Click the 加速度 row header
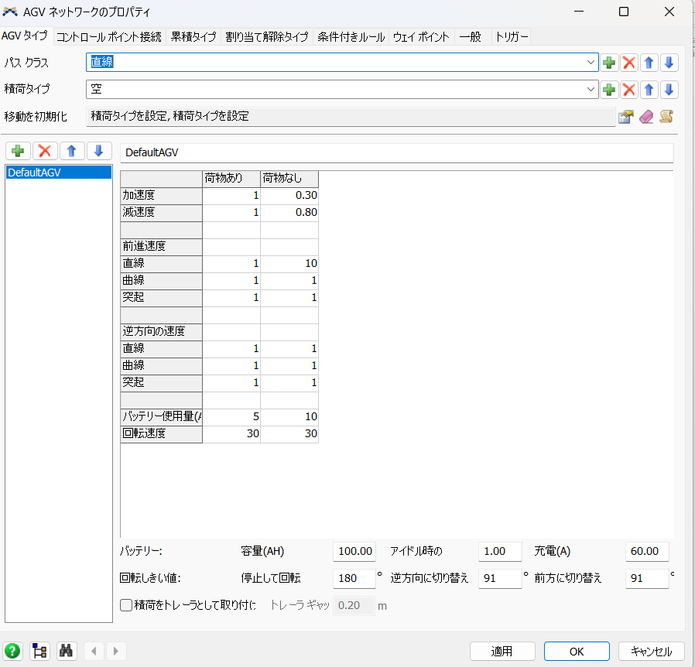The image size is (695, 667). point(161,195)
